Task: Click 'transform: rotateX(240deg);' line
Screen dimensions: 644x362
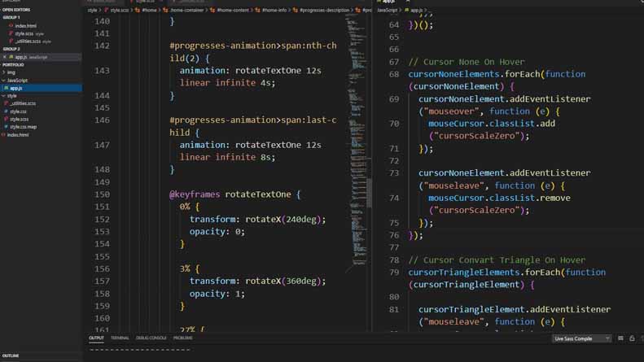Action: (257, 220)
